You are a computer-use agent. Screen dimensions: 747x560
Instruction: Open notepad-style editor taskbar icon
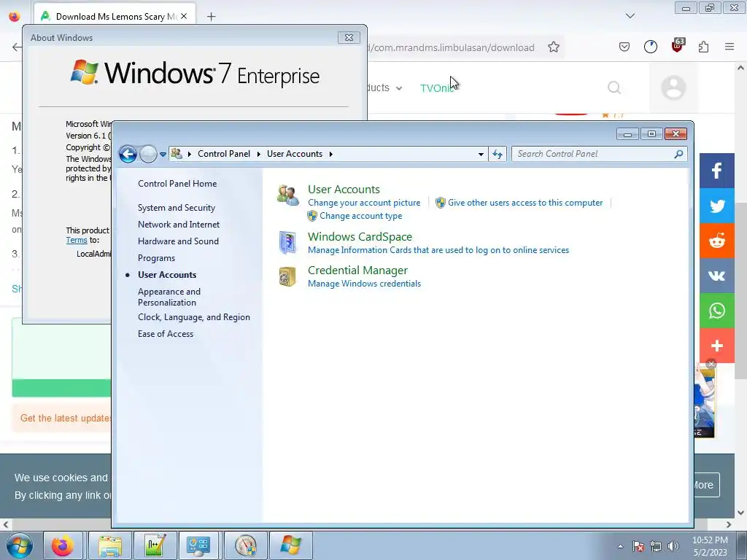pyautogui.click(x=155, y=545)
